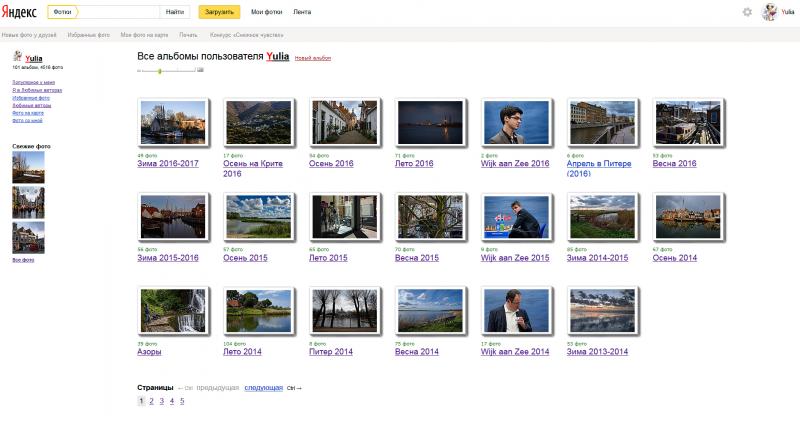The height and width of the screenshot is (423, 800).
Task: Go to page 3 in pagination
Action: (162, 401)
